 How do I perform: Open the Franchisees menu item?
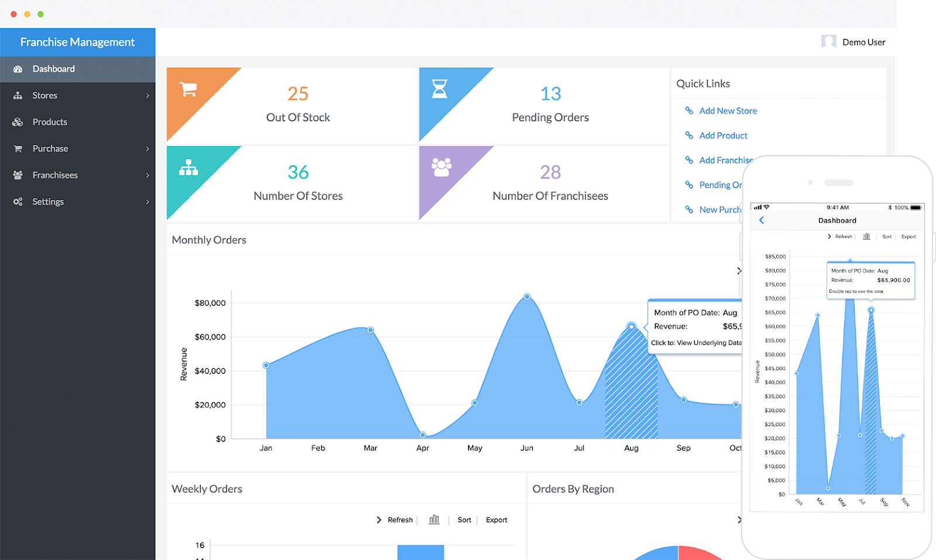(x=78, y=175)
